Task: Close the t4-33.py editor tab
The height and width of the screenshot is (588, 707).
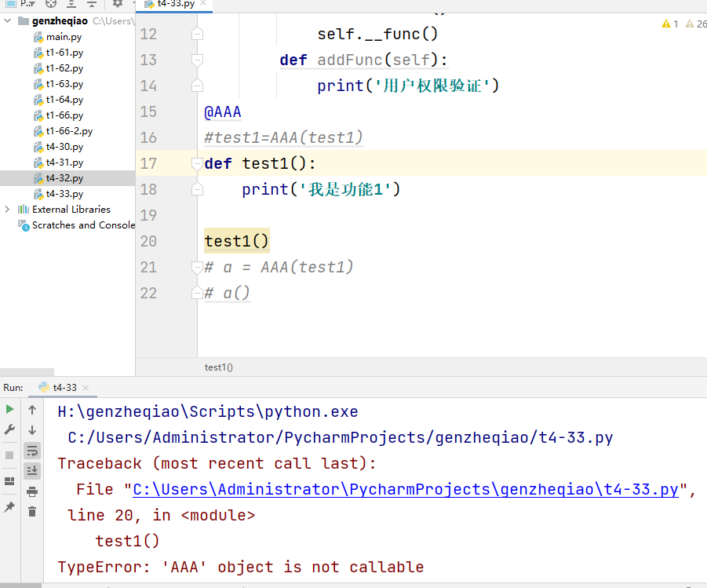Action: pyautogui.click(x=203, y=3)
